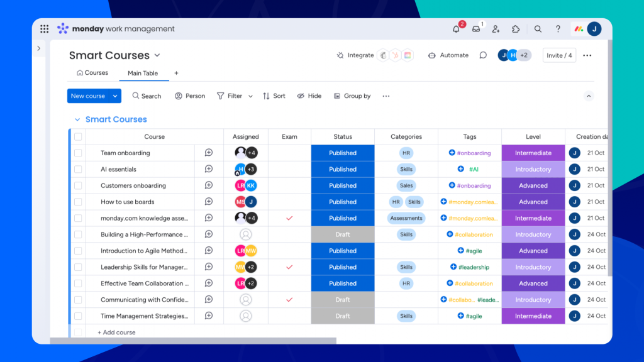
Task: Expand the Filter dropdown arrow
Action: tap(250, 96)
